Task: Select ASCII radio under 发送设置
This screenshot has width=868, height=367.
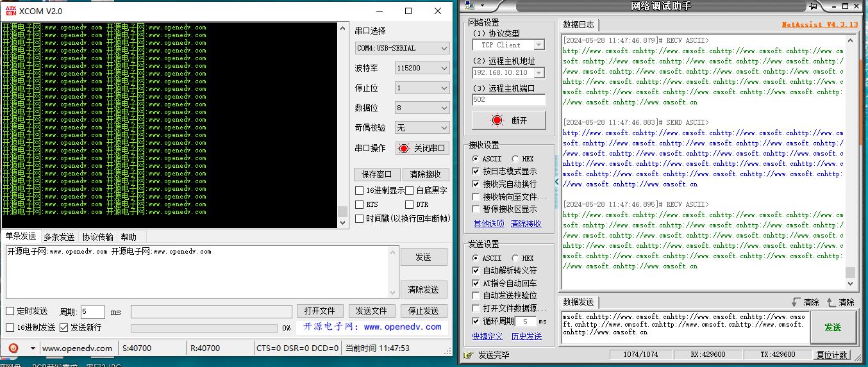Action: pyautogui.click(x=476, y=258)
